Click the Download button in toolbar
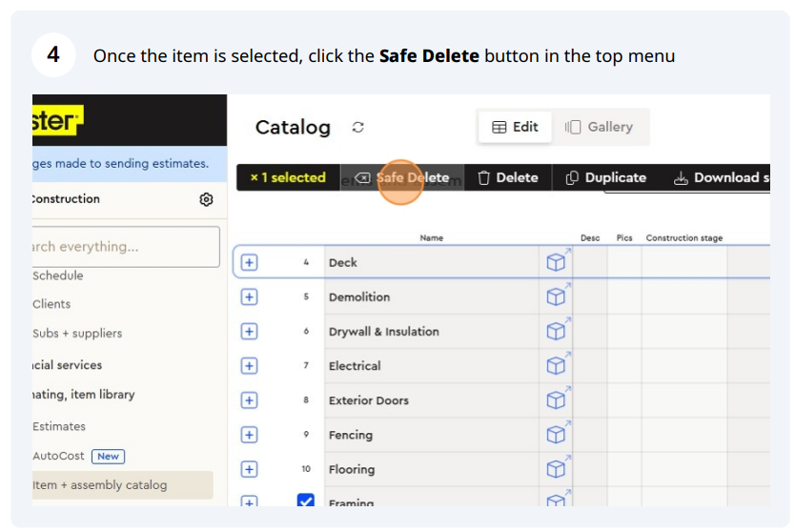 pyautogui.click(x=721, y=177)
